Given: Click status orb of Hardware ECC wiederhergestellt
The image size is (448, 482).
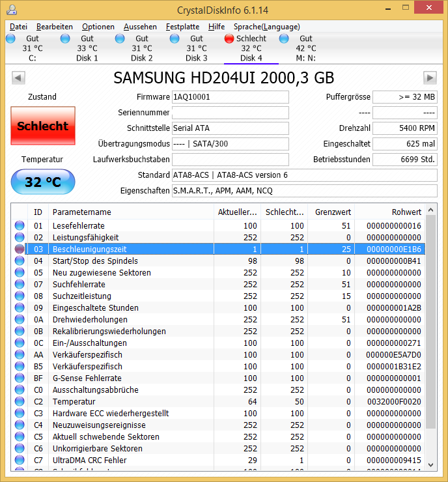Looking at the screenshot, I should click(20, 413).
